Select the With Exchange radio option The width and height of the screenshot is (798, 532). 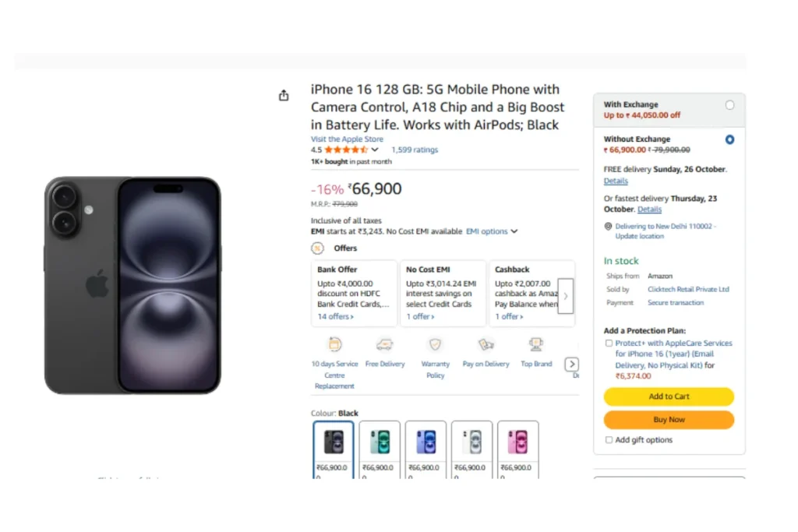pyautogui.click(x=729, y=105)
